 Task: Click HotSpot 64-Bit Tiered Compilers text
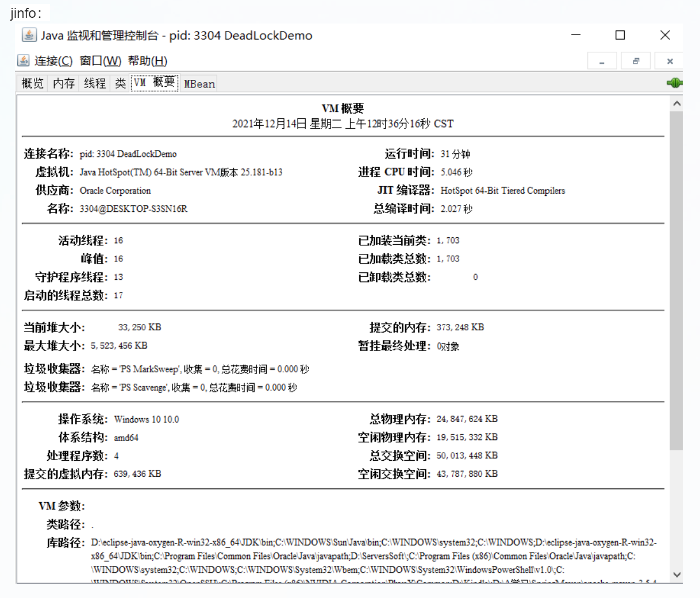tap(502, 191)
